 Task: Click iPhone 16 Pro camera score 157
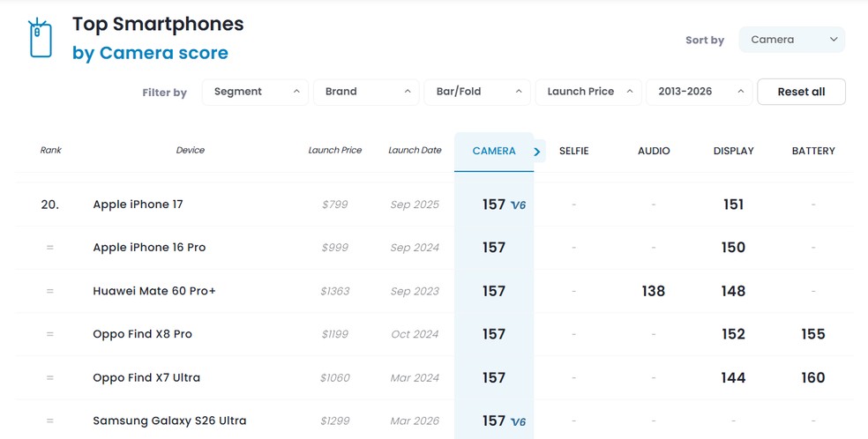coord(494,248)
